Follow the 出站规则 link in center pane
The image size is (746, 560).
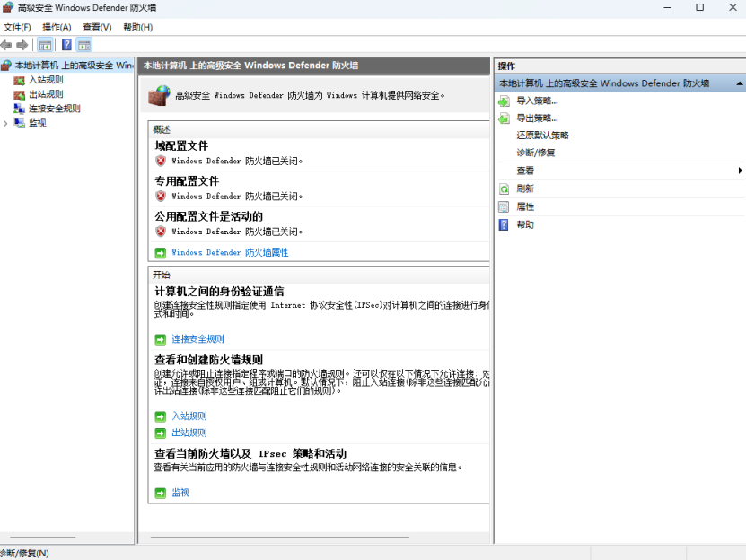point(189,433)
